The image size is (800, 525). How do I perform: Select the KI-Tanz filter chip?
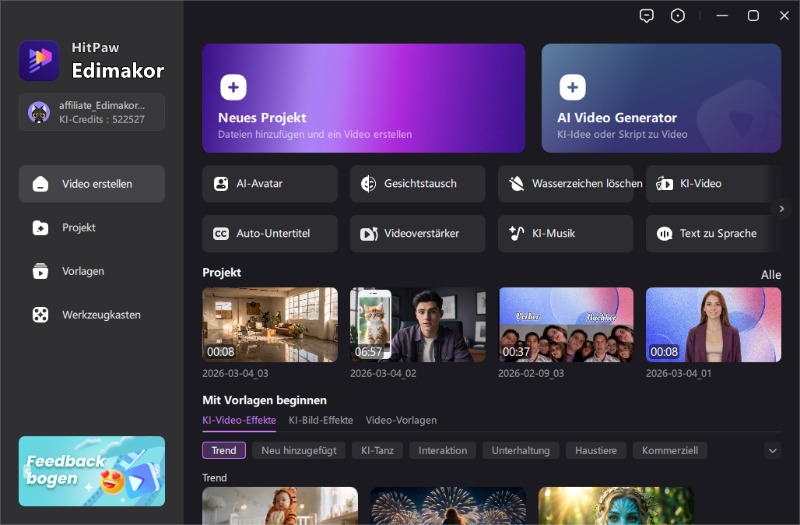coord(378,451)
